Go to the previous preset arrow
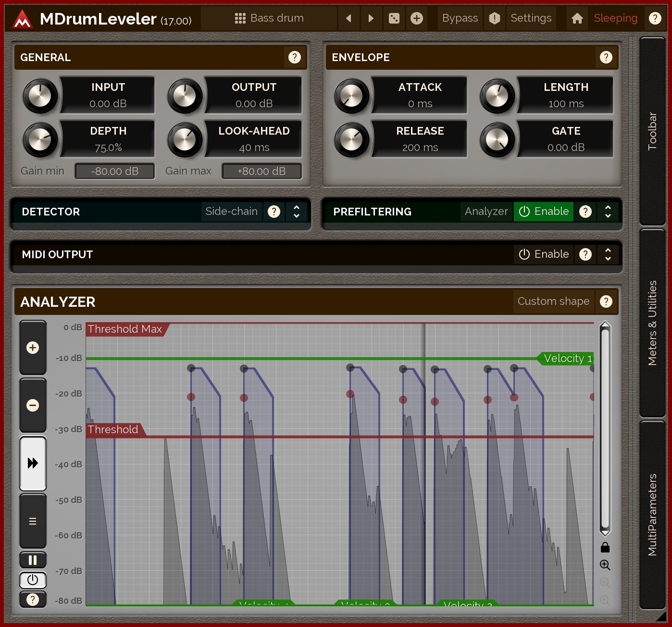 coord(348,18)
